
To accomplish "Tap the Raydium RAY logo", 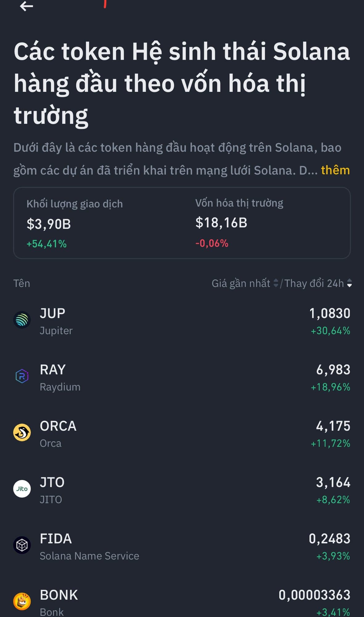I will coord(22,376).
